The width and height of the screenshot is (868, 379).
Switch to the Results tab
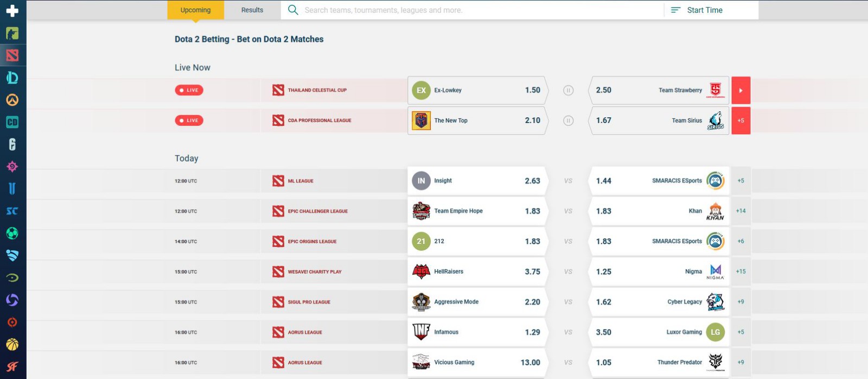click(252, 10)
